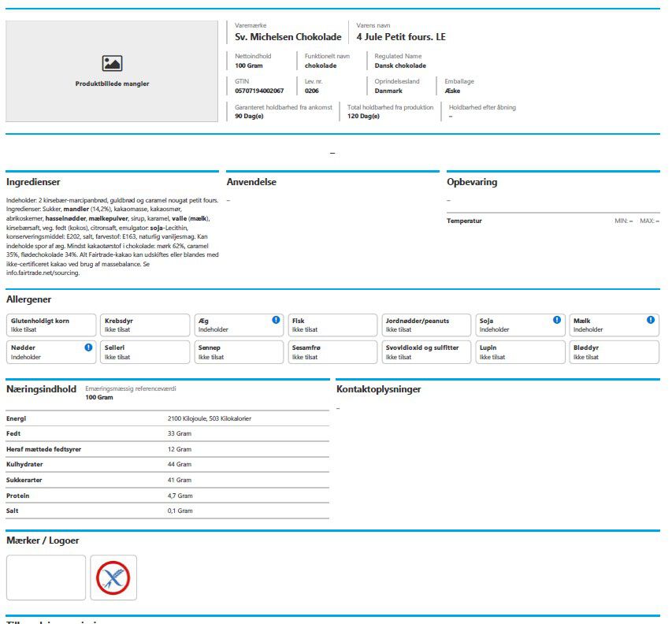
Task: Select the Protein value 4,7 Gram
Action: (x=180, y=496)
